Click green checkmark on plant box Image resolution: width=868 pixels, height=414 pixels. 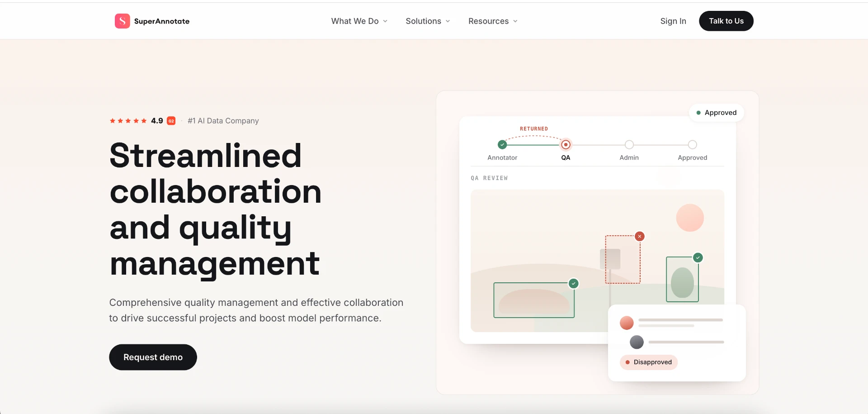[698, 257]
